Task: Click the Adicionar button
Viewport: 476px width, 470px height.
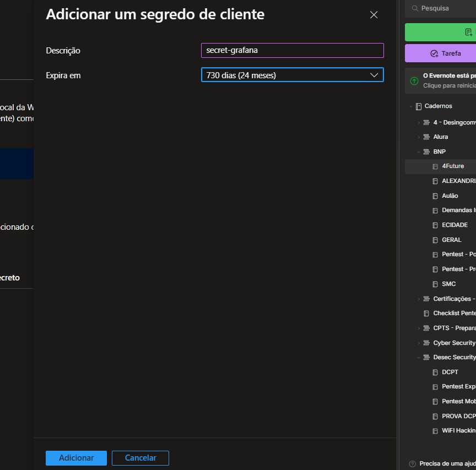Action: pyautogui.click(x=76, y=458)
